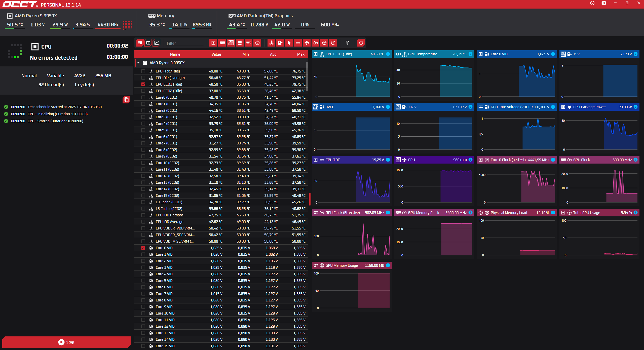Enable CPU (Tctl/Tdie) graph checkbox
This screenshot has height=350, width=644.
(143, 71)
